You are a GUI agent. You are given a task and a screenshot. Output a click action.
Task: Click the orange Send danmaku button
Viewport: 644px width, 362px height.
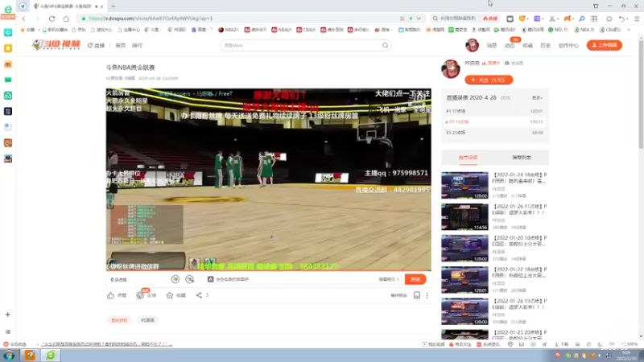point(415,279)
